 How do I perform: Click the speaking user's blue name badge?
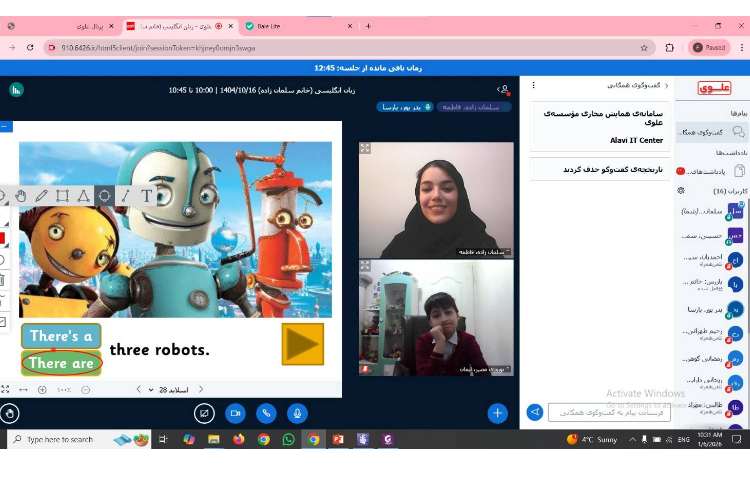coord(405,107)
